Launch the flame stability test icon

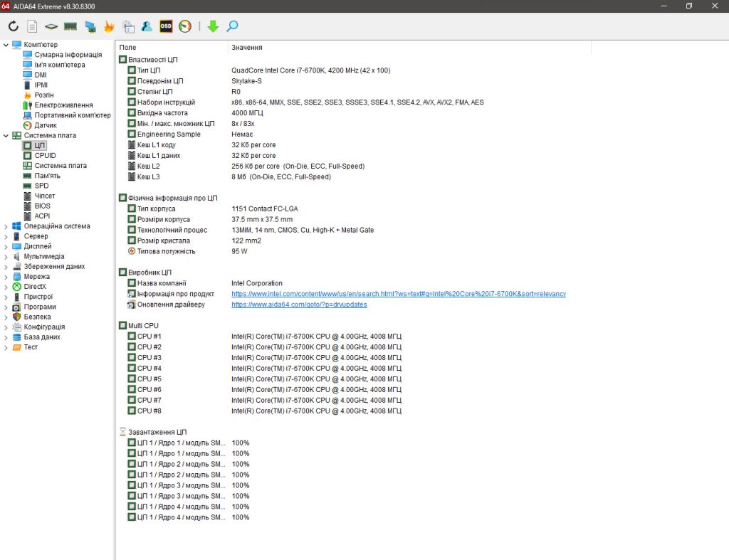tap(109, 26)
